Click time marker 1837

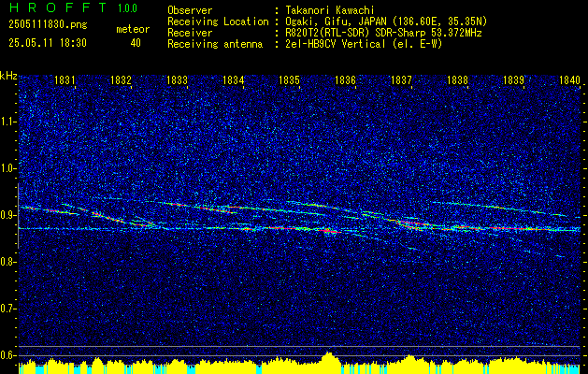pyautogui.click(x=401, y=79)
